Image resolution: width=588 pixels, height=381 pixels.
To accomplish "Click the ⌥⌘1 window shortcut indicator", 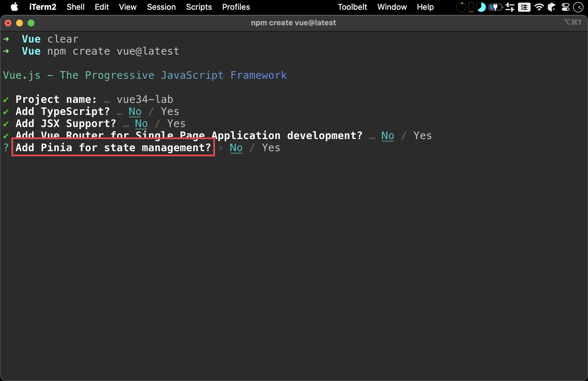I will tap(572, 22).
